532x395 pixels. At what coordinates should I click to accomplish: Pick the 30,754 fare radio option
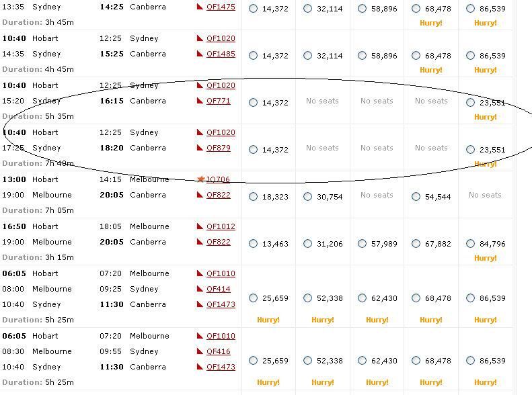tap(308, 196)
